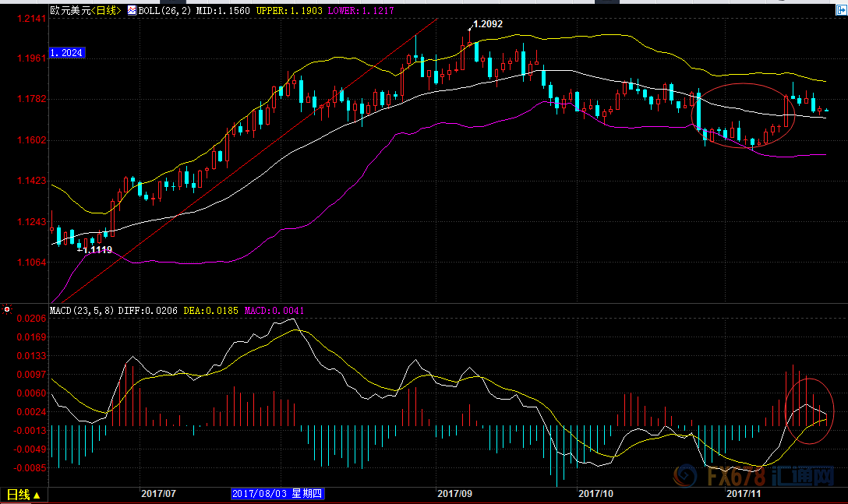
Task: Click the 1.2092 high price annotation
Action: pos(488,24)
